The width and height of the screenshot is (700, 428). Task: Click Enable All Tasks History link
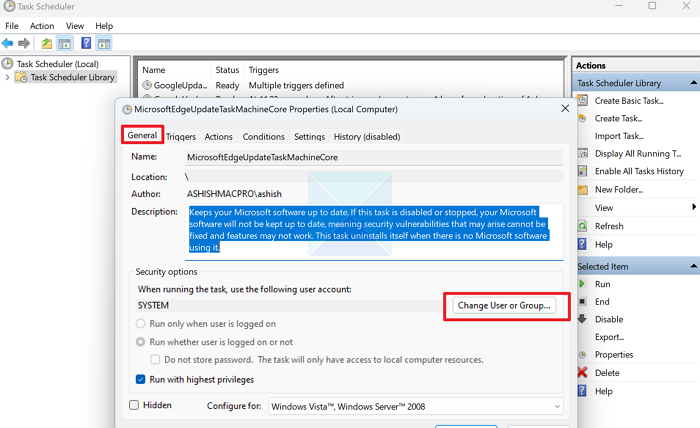(639, 171)
